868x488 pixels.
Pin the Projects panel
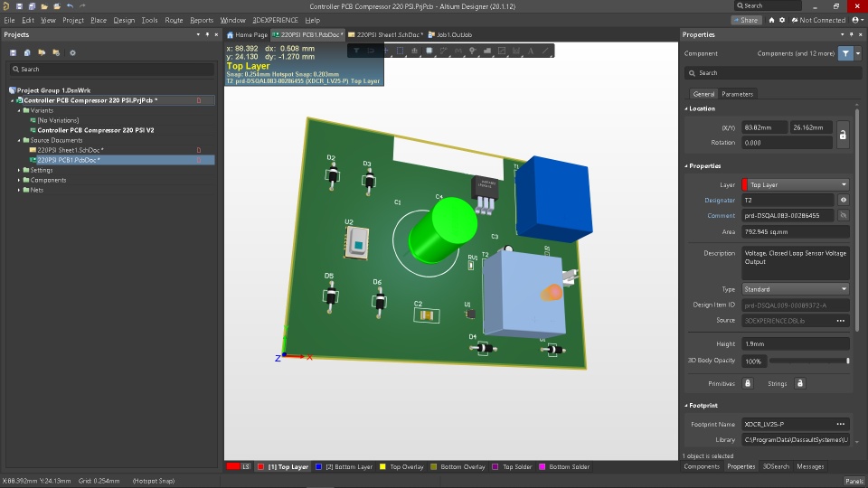coord(208,34)
